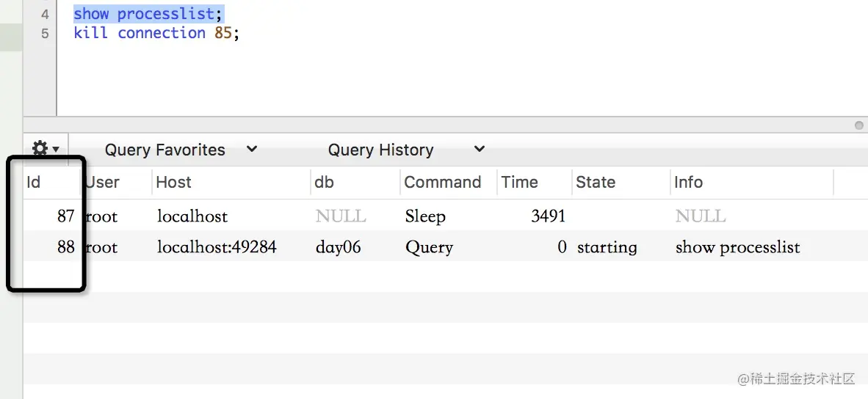This screenshot has width=868, height=399.
Task: Expand the Query History dropdown
Action: 406,150
